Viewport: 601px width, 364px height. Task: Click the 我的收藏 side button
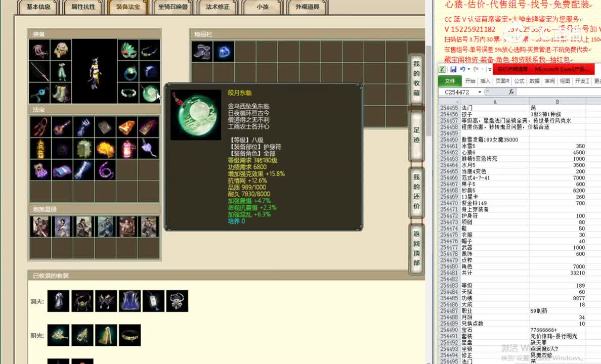pos(416,78)
